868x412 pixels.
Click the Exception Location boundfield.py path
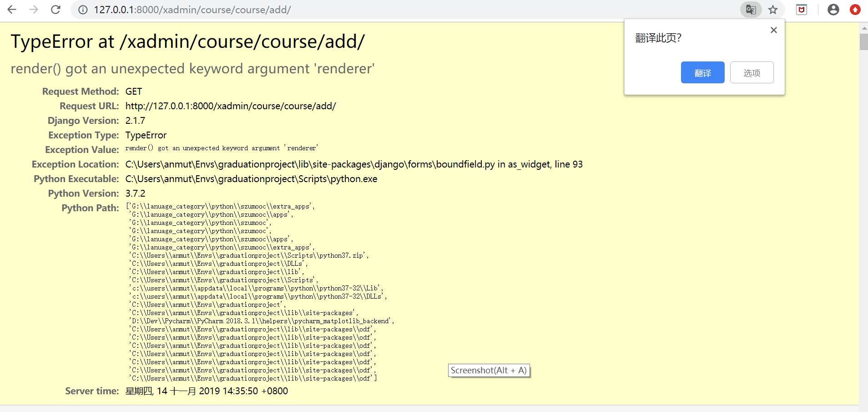click(x=354, y=164)
